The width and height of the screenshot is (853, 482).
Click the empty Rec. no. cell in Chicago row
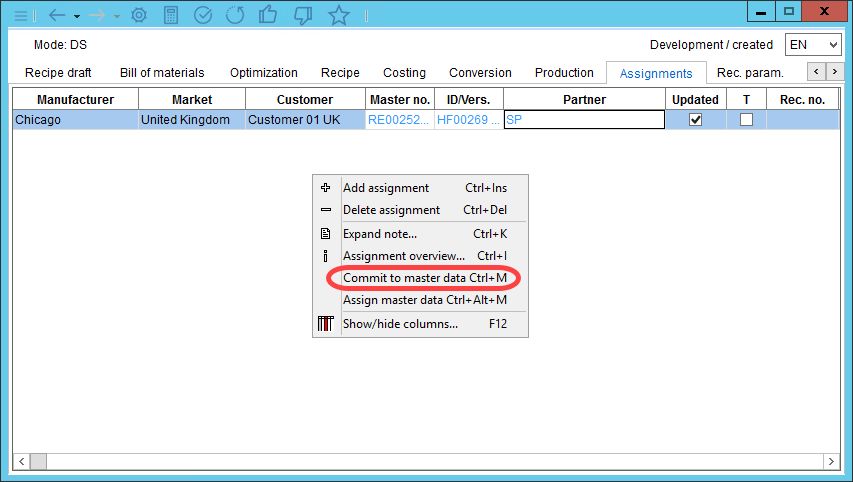[802, 120]
